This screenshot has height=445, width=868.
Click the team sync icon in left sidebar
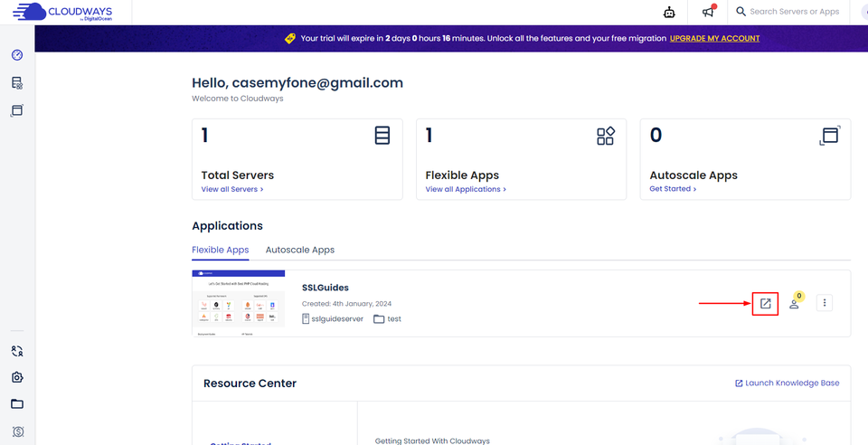(17, 350)
